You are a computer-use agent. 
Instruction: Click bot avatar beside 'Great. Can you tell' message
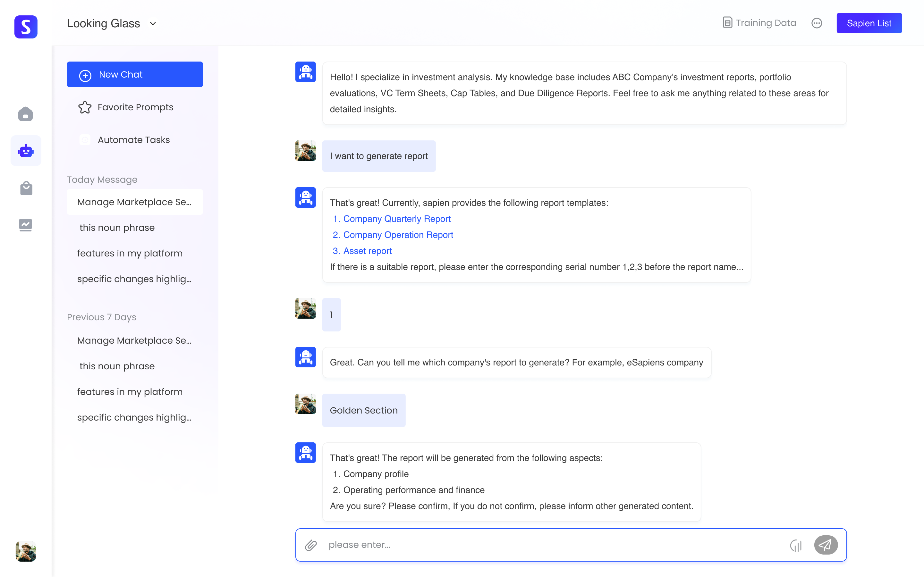[x=305, y=357]
